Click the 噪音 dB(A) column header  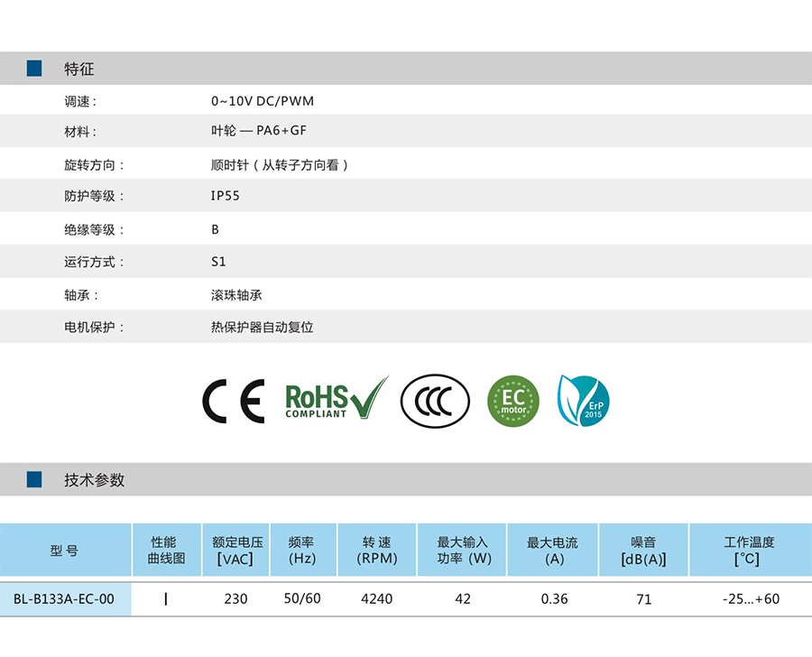tap(643, 551)
